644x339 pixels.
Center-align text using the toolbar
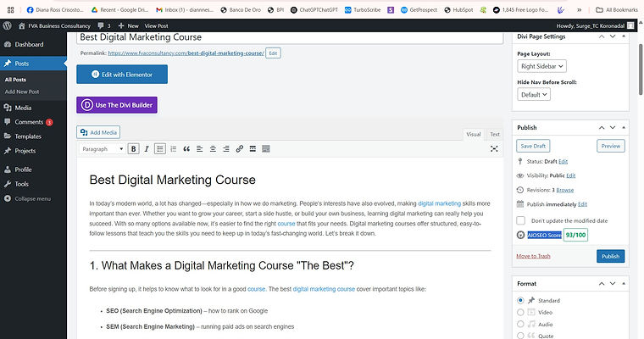[213, 149]
